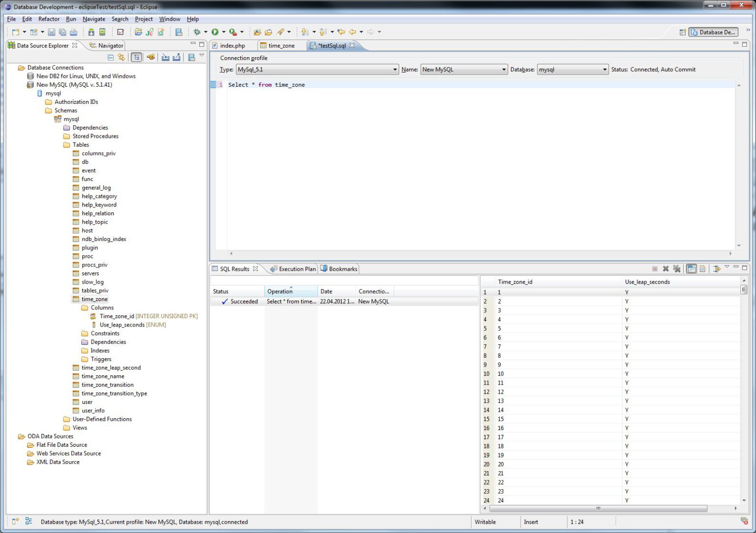
Task: Toggle single-tab display mode in SQL Results
Action: coord(692,269)
